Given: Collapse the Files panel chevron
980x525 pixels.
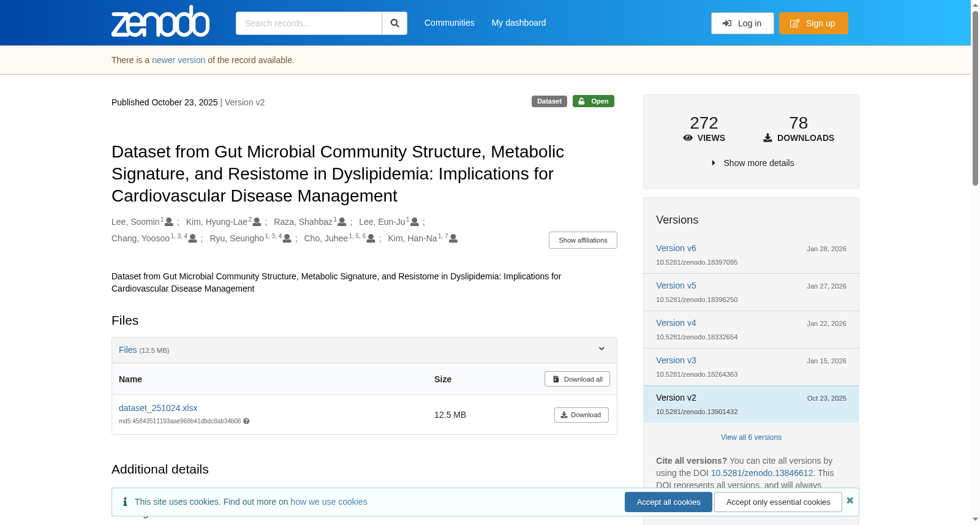Looking at the screenshot, I should (601, 349).
